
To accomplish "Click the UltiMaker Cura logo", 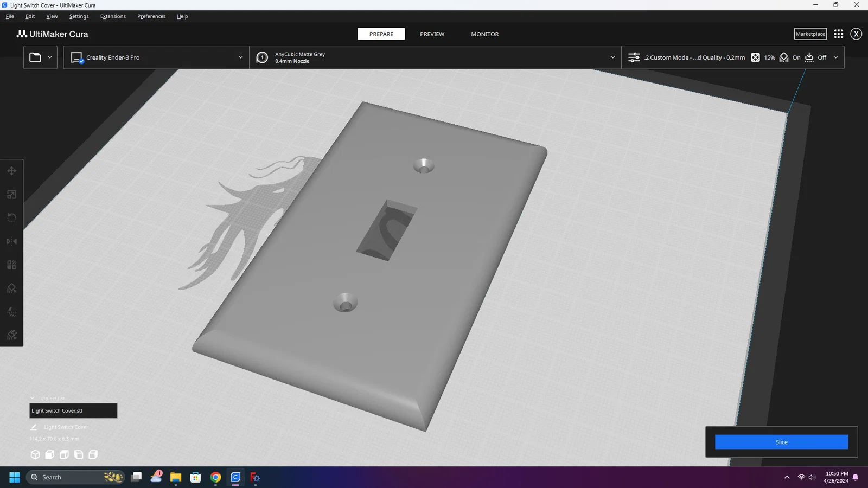I will [52, 34].
